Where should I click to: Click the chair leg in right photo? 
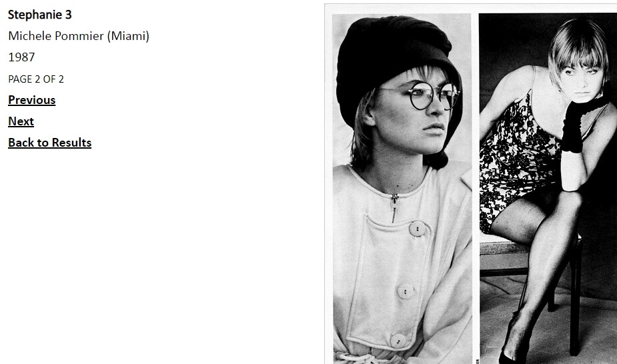point(575,295)
